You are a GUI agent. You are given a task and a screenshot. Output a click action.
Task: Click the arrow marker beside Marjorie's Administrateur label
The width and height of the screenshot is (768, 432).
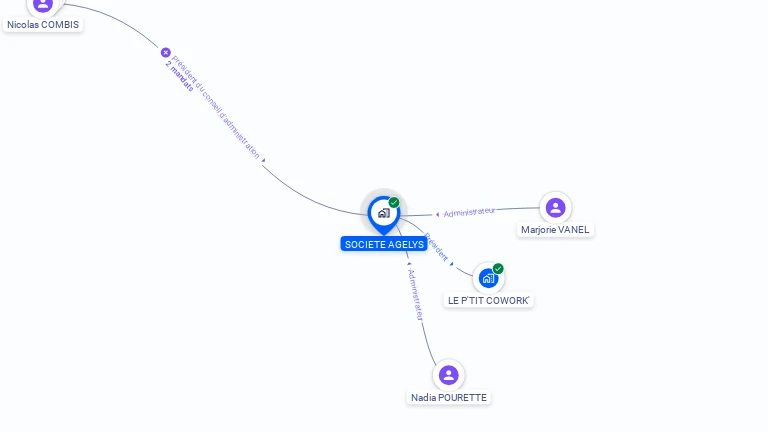[x=437, y=215]
